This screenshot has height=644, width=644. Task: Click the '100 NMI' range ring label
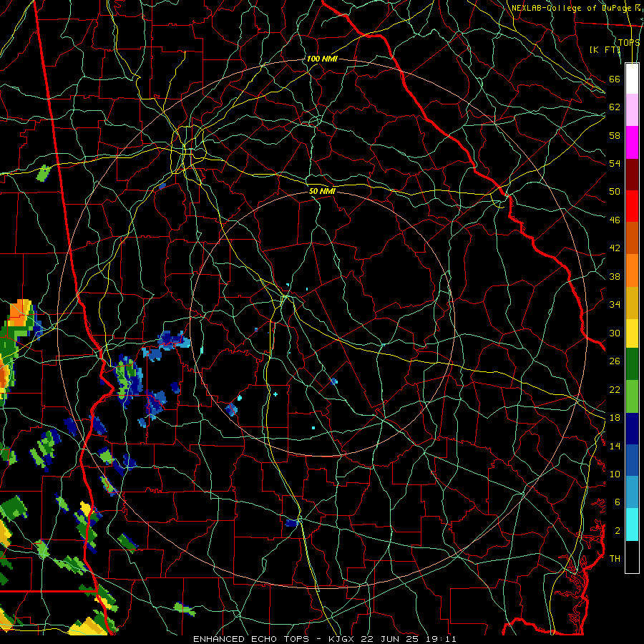coord(322,59)
